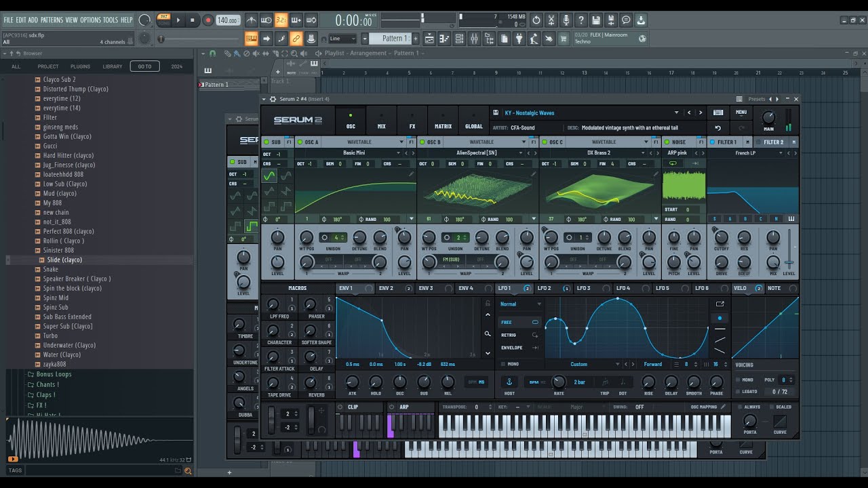Screen dimensions: 868x488
Task: Toggle the OSC B enable switch
Action: coord(422,142)
